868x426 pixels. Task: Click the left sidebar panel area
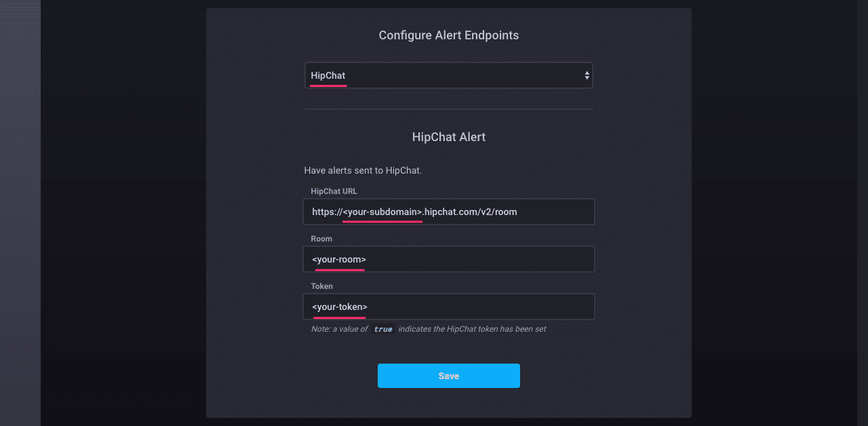[x=20, y=204]
